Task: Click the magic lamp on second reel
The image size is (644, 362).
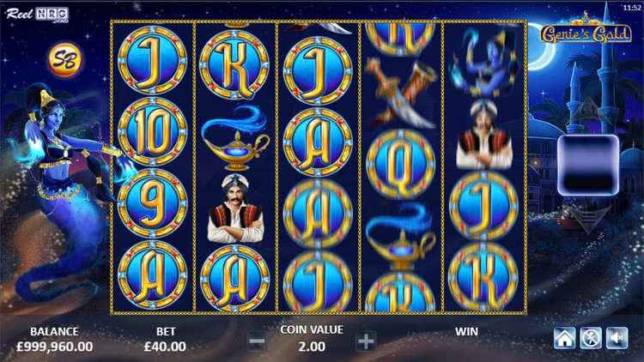Action: pos(235,139)
